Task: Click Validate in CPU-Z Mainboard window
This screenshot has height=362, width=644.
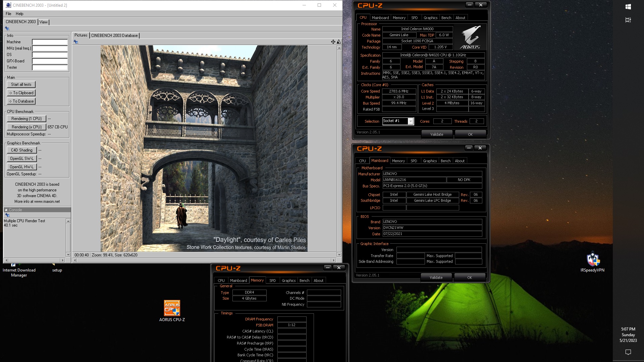Action: (436, 278)
